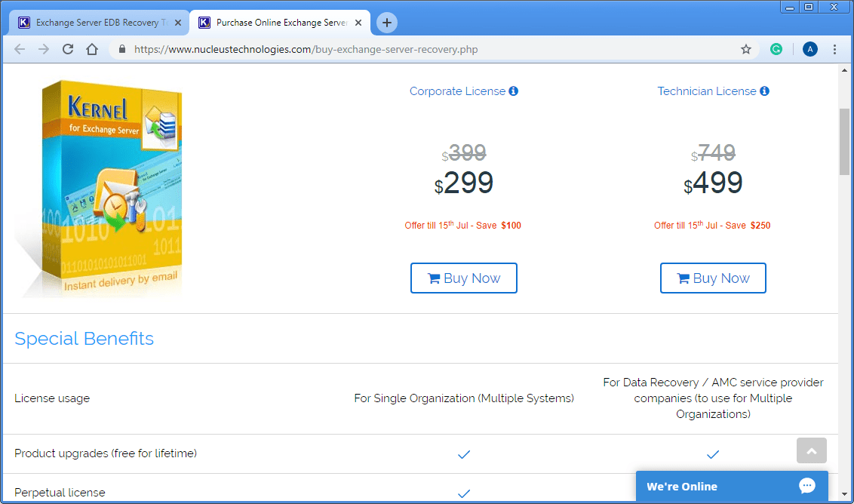Reload the current page
The width and height of the screenshot is (854, 504).
pyautogui.click(x=68, y=49)
